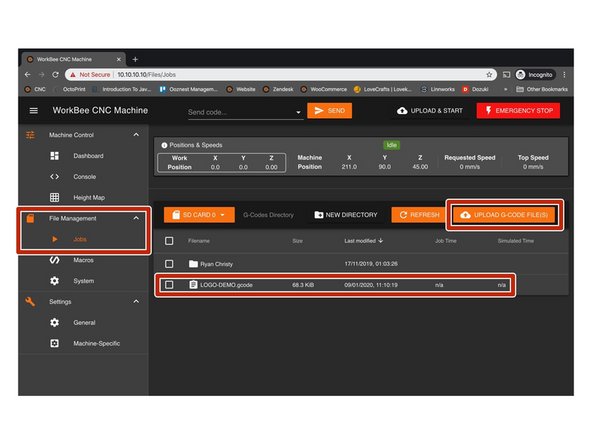Image resolution: width=592 pixels, height=444 pixels.
Task: Open Dashboard menu item
Action: pos(88,156)
